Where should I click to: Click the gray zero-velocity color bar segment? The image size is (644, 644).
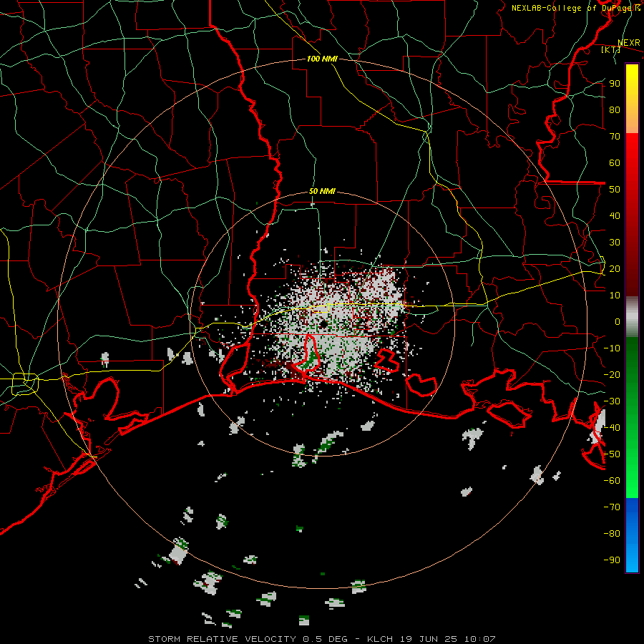(632, 317)
